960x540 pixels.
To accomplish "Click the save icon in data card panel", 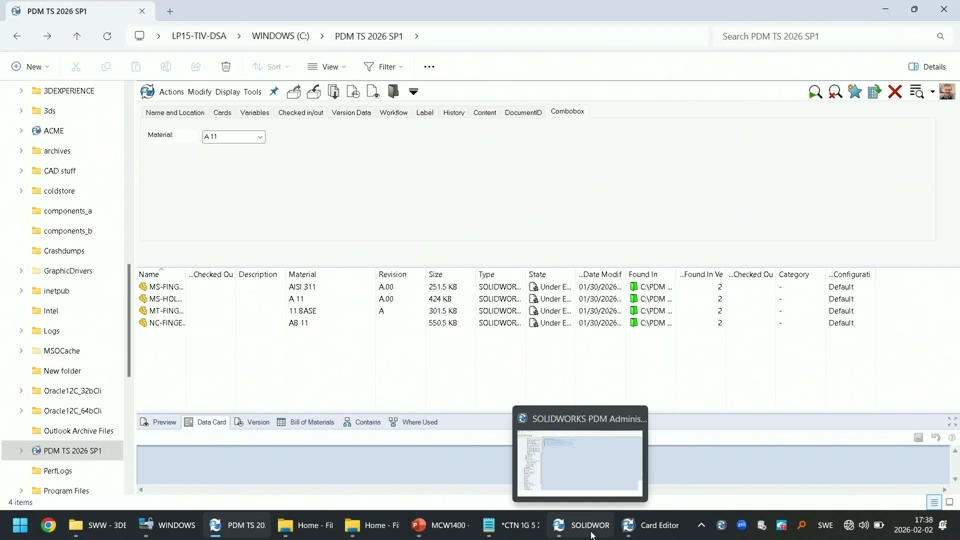I will [918, 437].
